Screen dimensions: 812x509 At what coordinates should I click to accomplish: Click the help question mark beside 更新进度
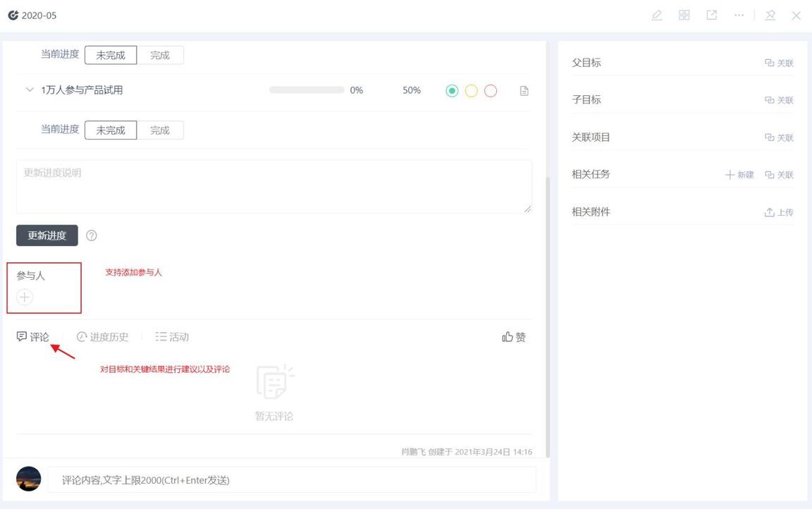tap(92, 235)
